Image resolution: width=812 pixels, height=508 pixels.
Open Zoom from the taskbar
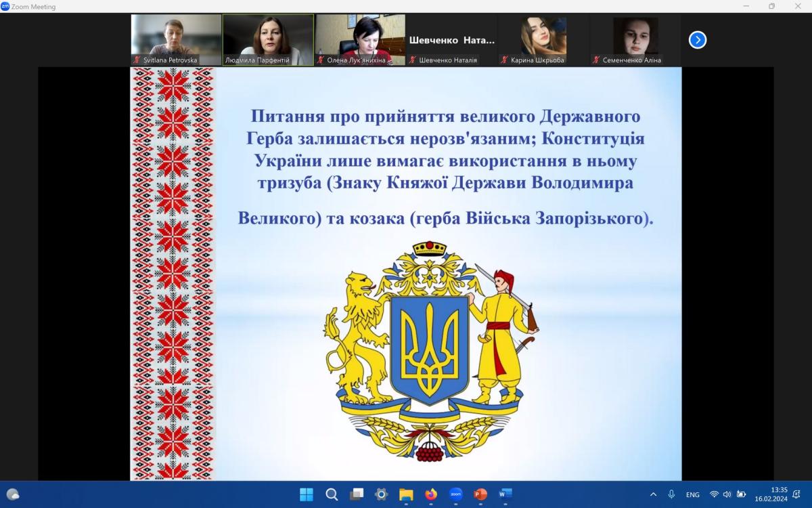[x=455, y=494]
